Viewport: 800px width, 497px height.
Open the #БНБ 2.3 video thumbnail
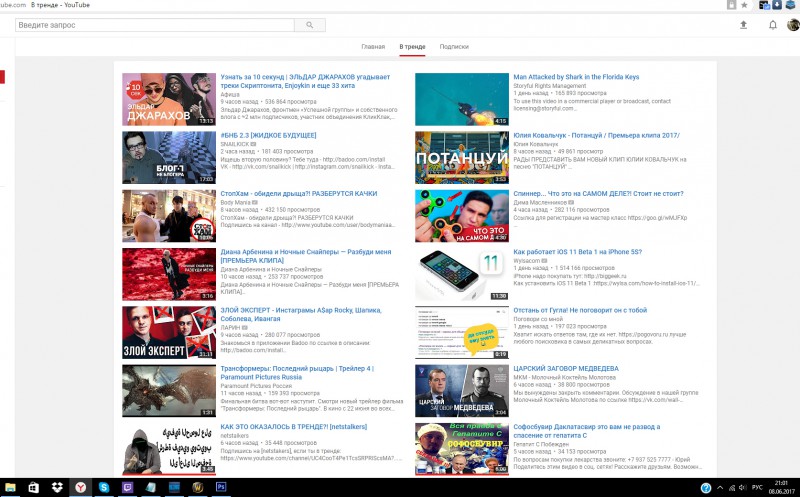click(169, 158)
